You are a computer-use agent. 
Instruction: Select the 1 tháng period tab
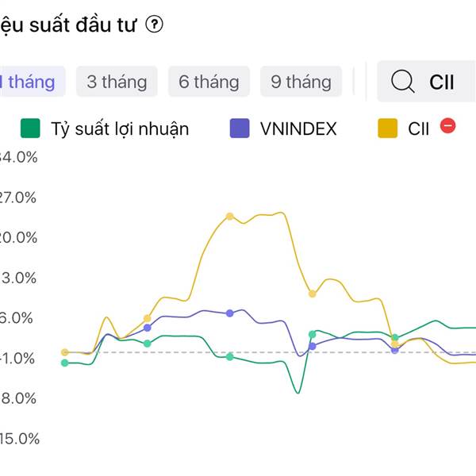pos(29,81)
